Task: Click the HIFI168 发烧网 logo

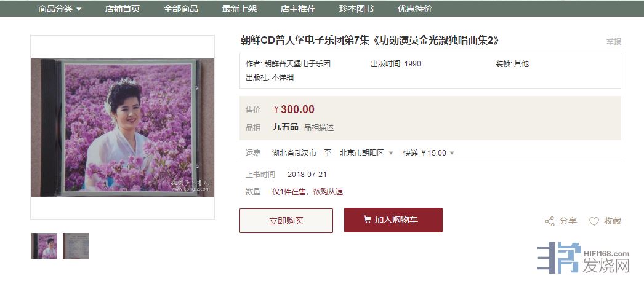Action: coord(583,258)
